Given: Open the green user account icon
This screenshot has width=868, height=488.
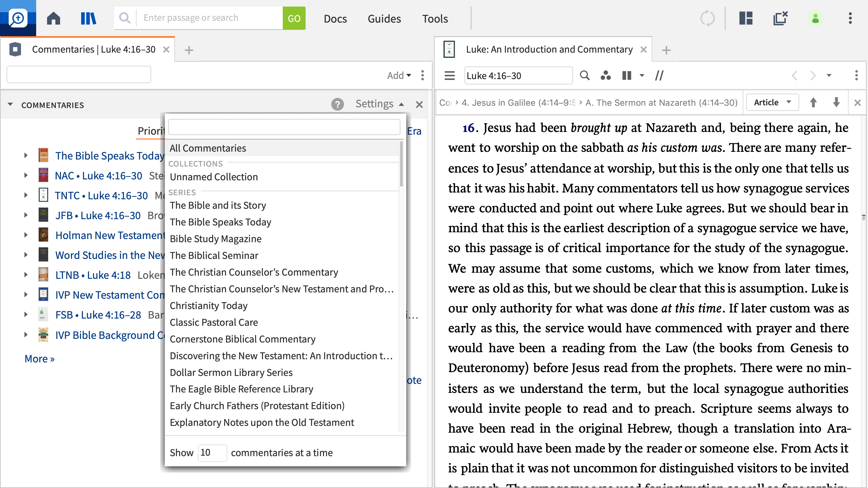Looking at the screenshot, I should tap(815, 18).
